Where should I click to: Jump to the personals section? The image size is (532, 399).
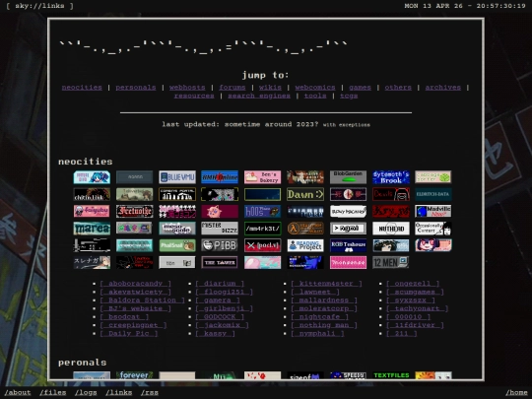(x=136, y=88)
